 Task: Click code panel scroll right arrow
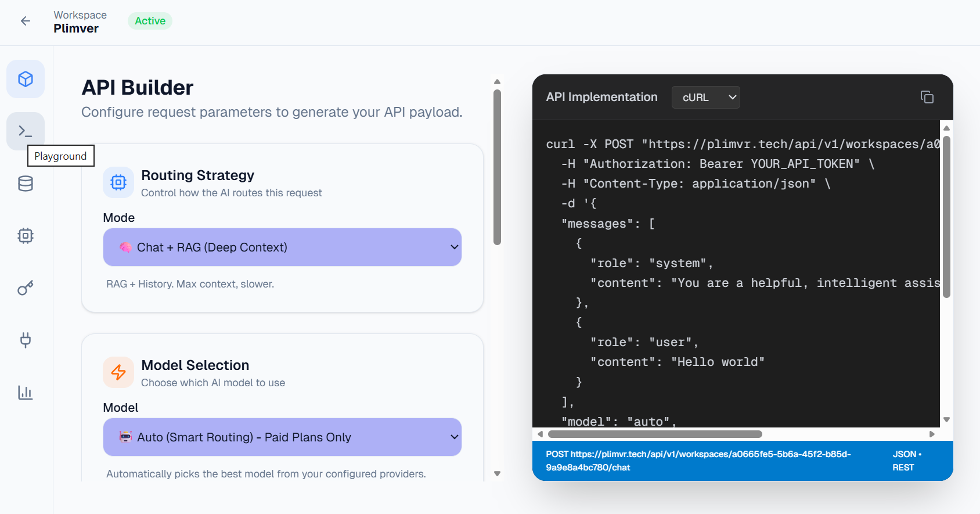click(x=932, y=434)
